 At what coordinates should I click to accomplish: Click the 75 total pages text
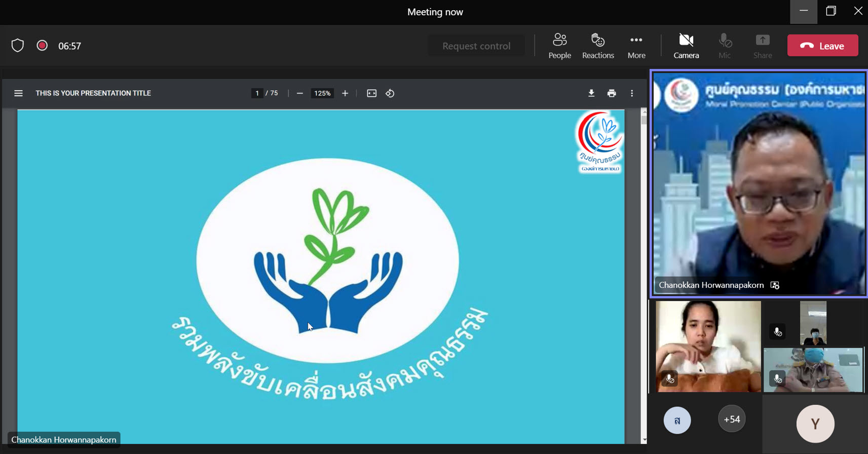pos(274,93)
